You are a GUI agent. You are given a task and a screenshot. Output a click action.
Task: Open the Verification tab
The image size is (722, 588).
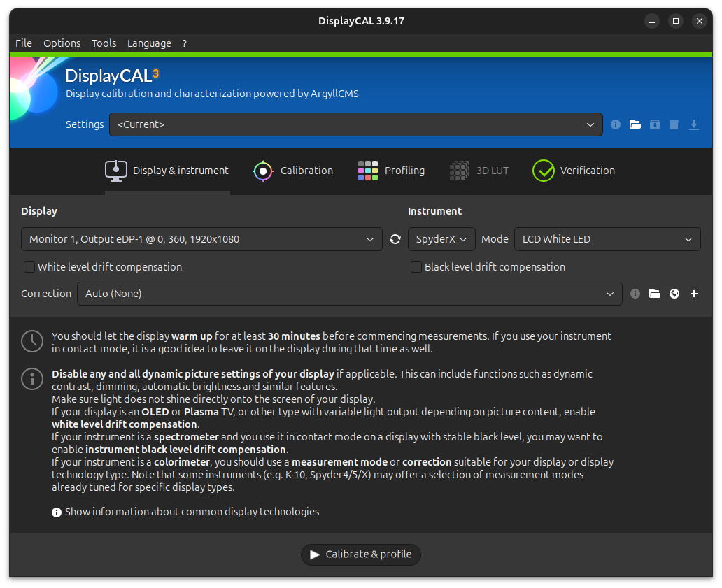574,171
